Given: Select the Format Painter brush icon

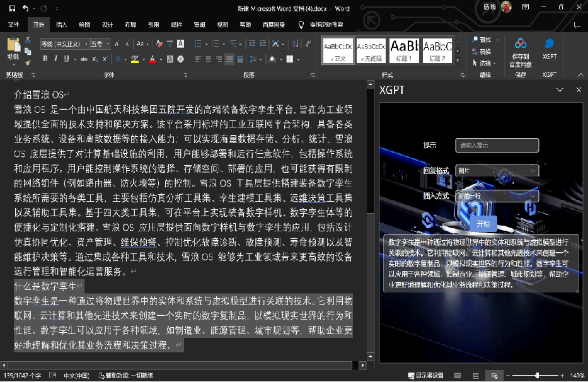Looking at the screenshot, I should click(x=28, y=62).
